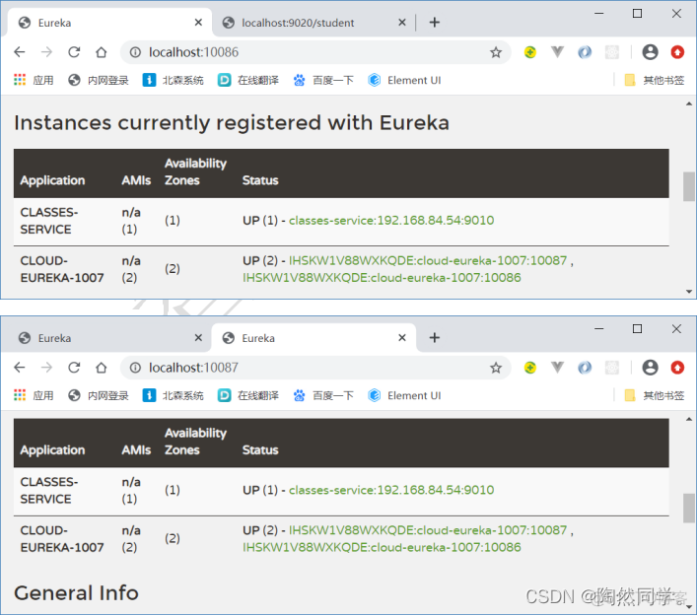Close the Eureka tab in localhost:10086 window

pyautogui.click(x=198, y=23)
